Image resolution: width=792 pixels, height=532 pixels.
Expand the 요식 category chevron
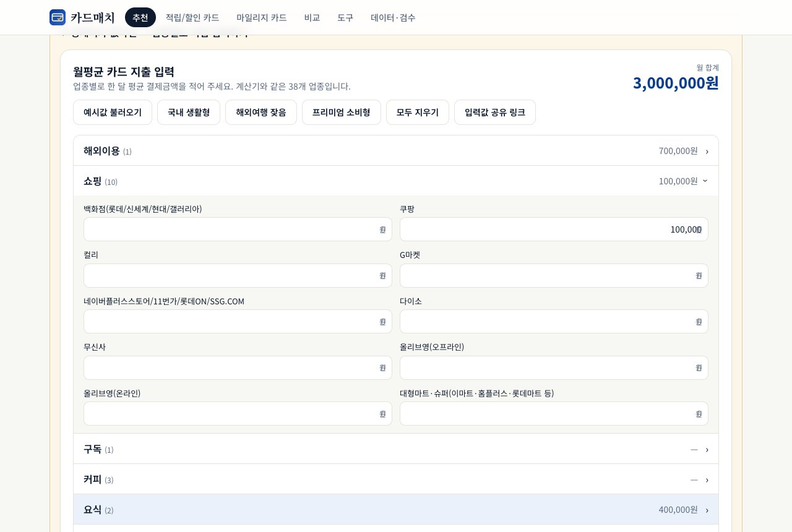(707, 510)
